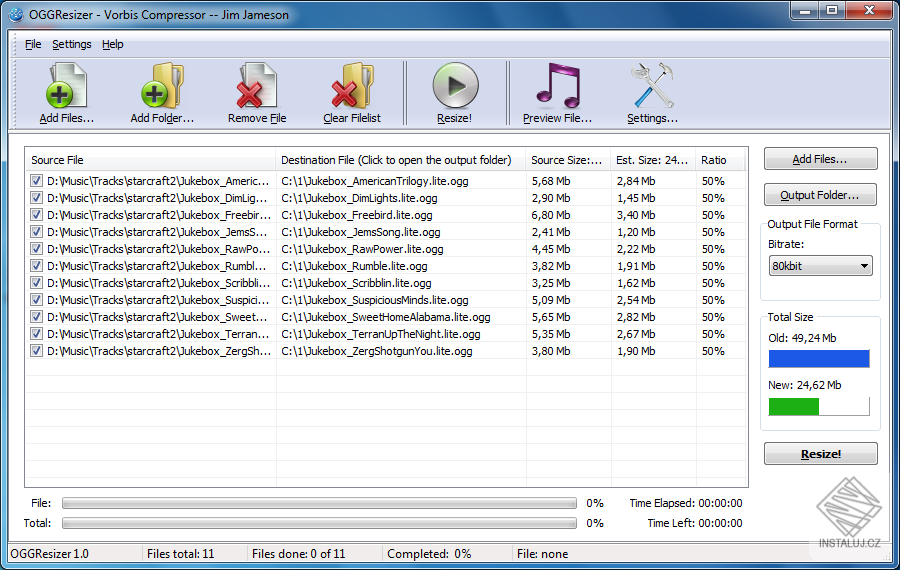
Task: Click the 'Time Left: 00:00:00' label
Action: coord(695,523)
